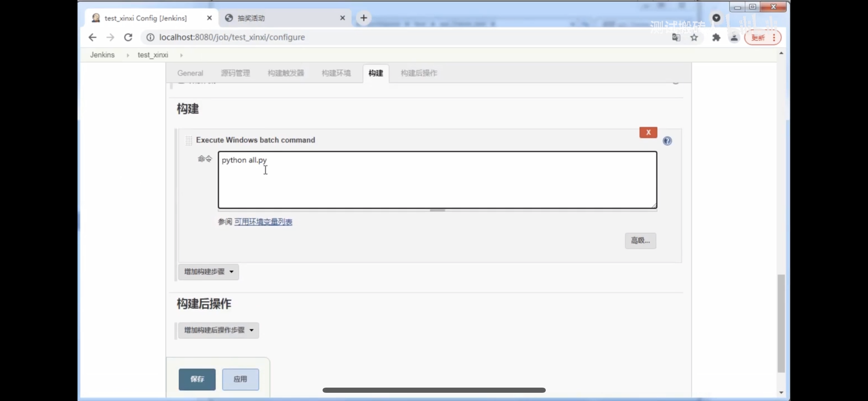The width and height of the screenshot is (868, 401).
Task: Expand the test_xinxi breadcrumb arrow
Action: click(x=181, y=55)
